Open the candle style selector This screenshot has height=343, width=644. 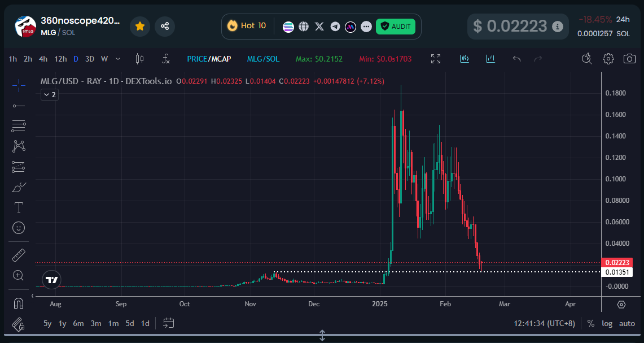click(139, 58)
